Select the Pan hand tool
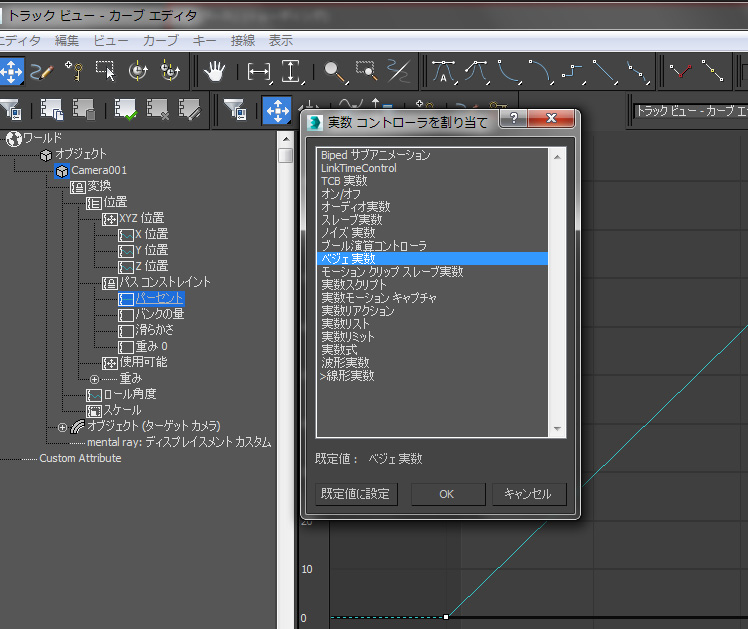748x629 pixels. pos(215,72)
